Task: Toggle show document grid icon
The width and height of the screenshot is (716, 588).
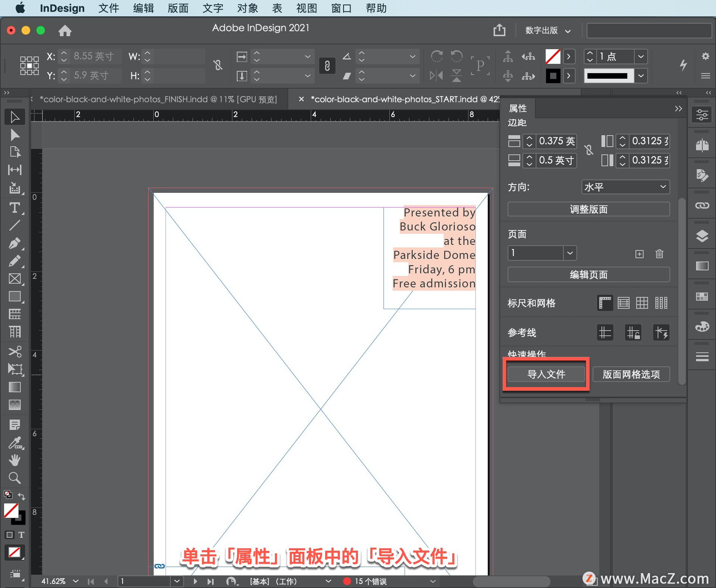Action: click(642, 303)
